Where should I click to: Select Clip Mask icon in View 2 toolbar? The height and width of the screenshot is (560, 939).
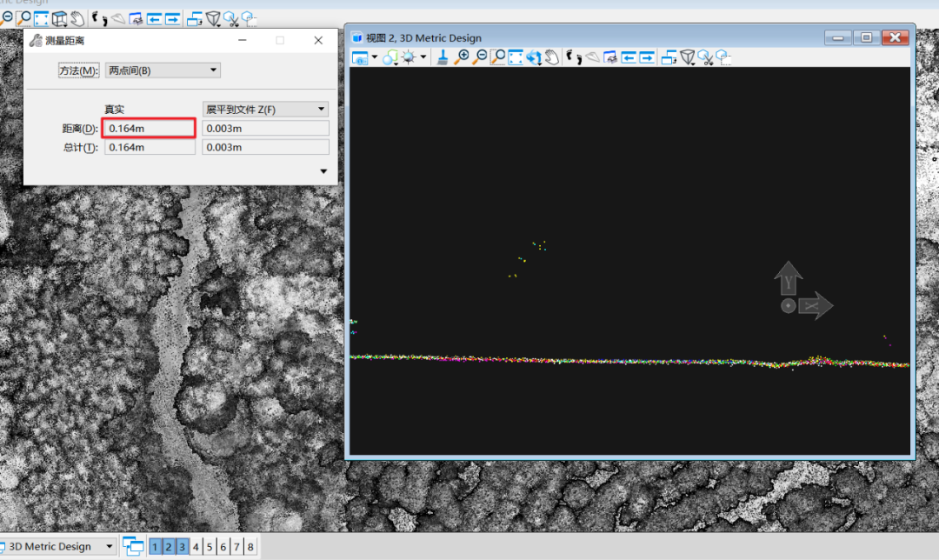[x=723, y=57]
